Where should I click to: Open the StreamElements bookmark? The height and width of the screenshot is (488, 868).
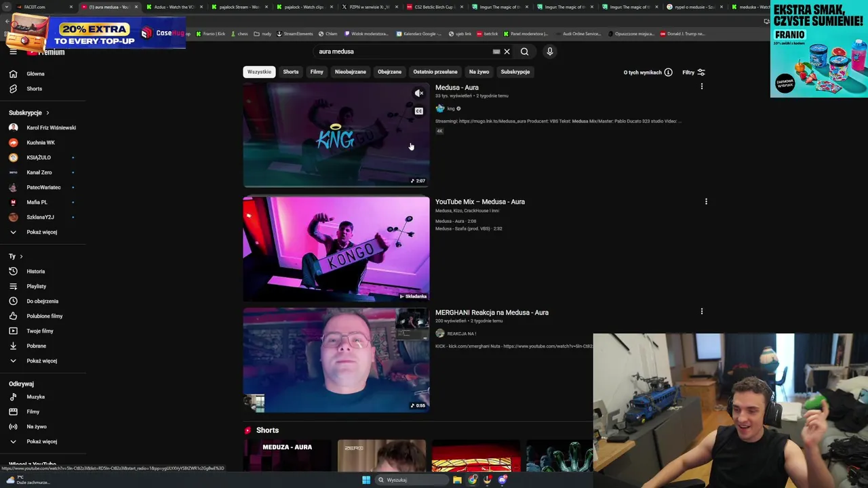tap(295, 33)
